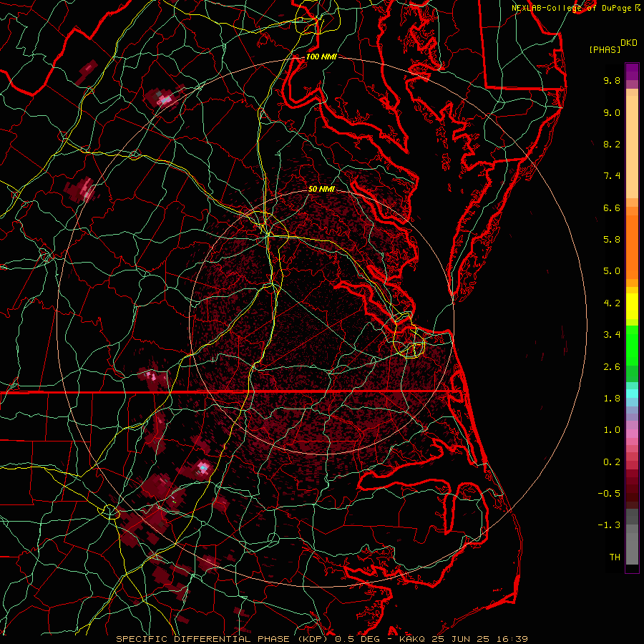Click the 50 NMI range ring label

click(321, 190)
